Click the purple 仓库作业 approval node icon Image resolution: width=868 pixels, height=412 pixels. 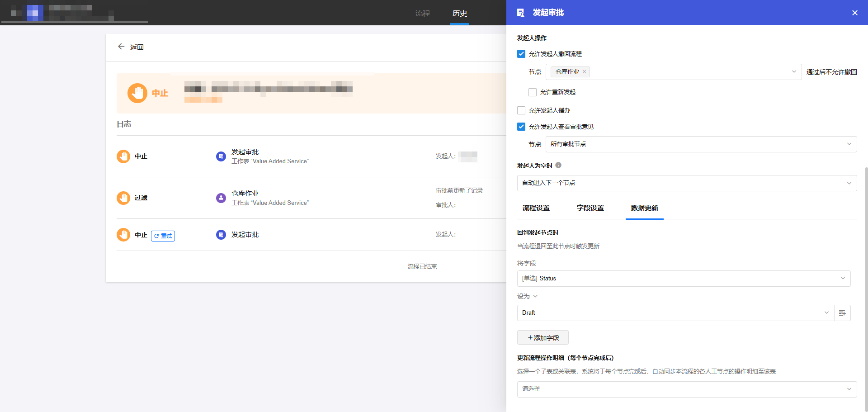click(221, 198)
